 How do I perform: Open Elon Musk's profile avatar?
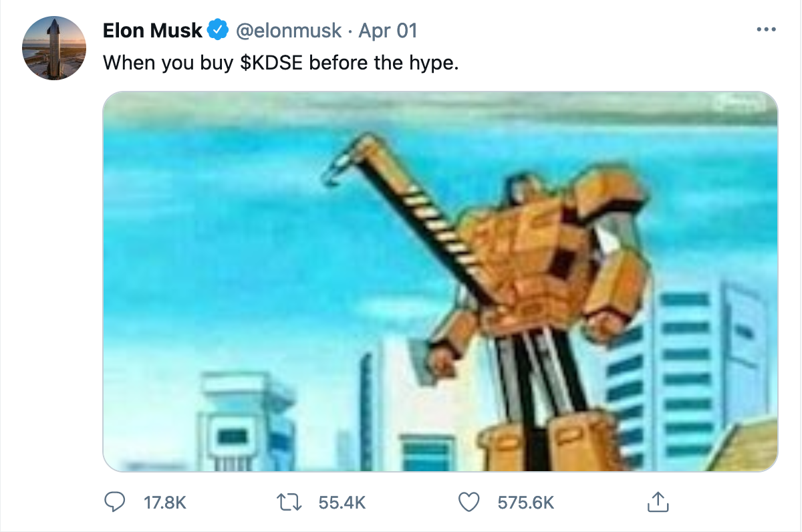[x=54, y=48]
